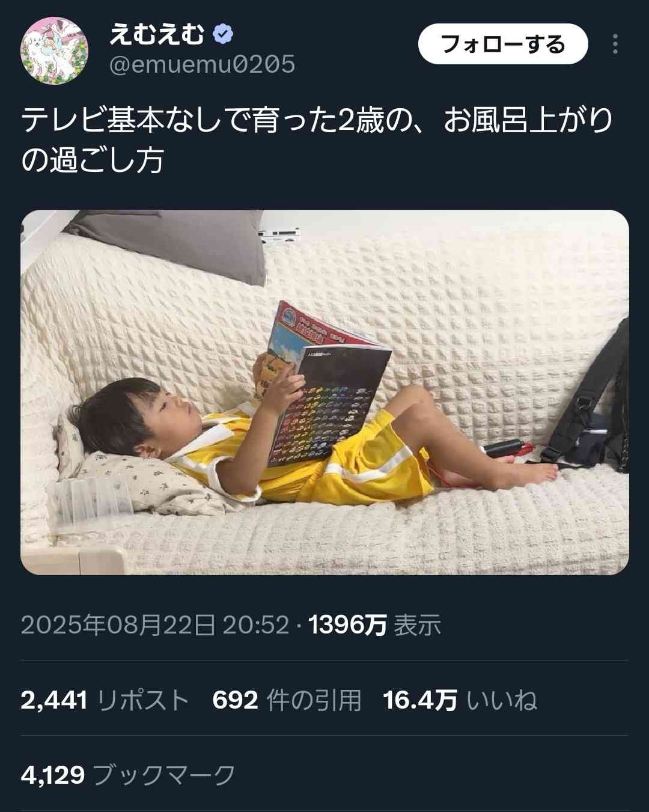Open えむえむ profile avatar
The height and width of the screenshot is (812, 649).
(55, 50)
